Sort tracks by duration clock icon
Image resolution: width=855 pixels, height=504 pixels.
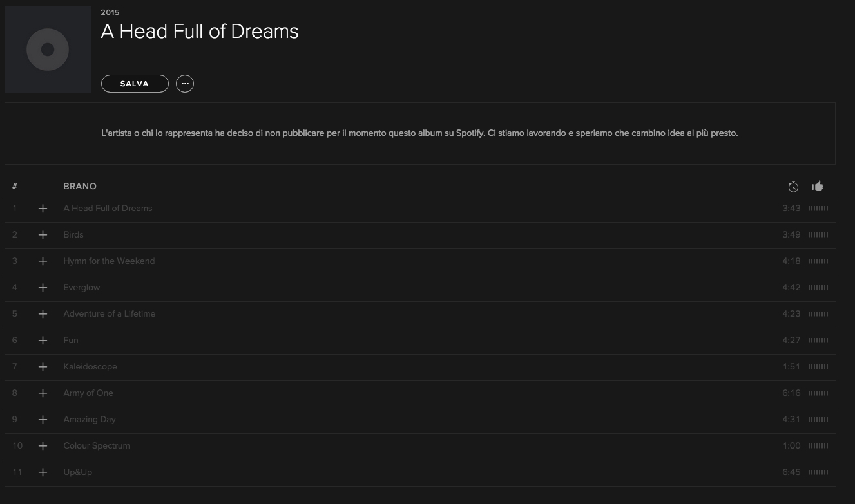tap(793, 187)
